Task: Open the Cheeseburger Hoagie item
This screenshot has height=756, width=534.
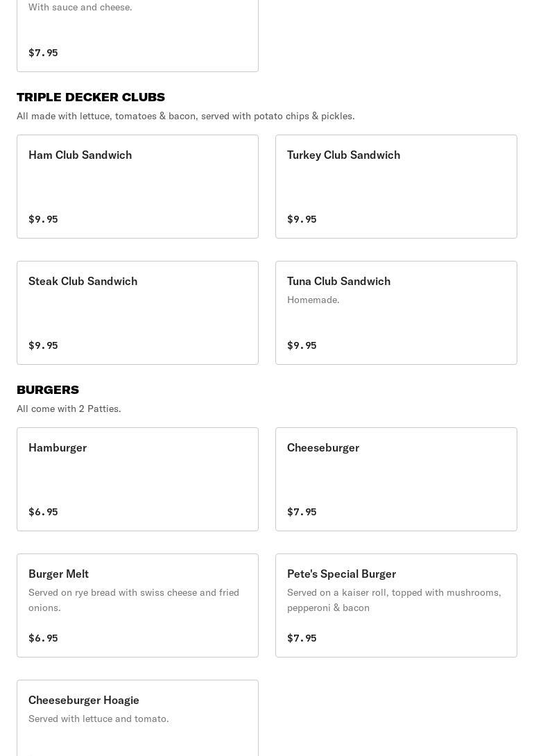Action: 137,718
